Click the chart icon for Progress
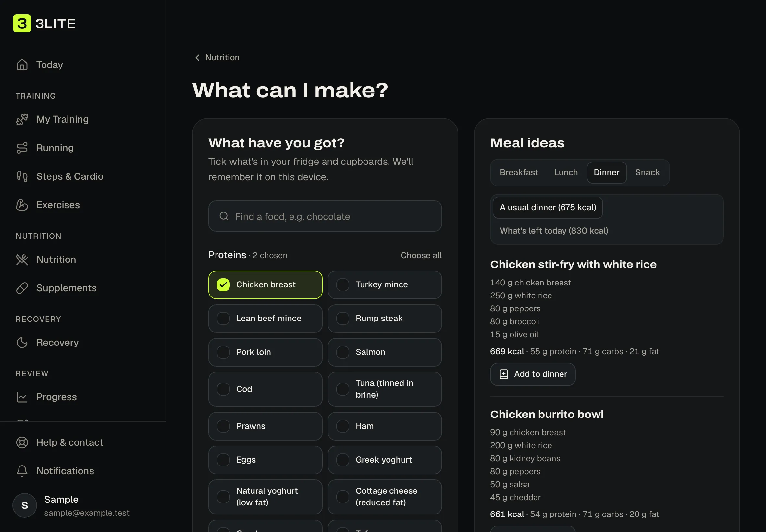The width and height of the screenshot is (766, 532). click(22, 397)
